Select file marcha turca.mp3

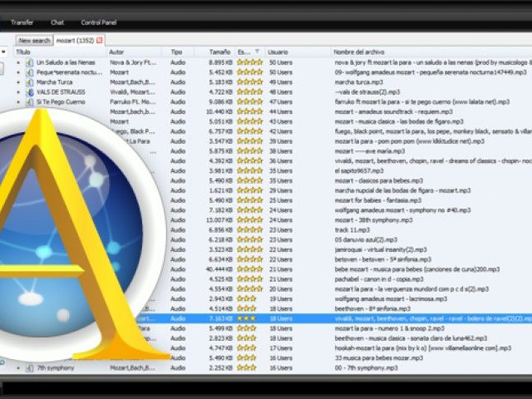[x=358, y=82]
